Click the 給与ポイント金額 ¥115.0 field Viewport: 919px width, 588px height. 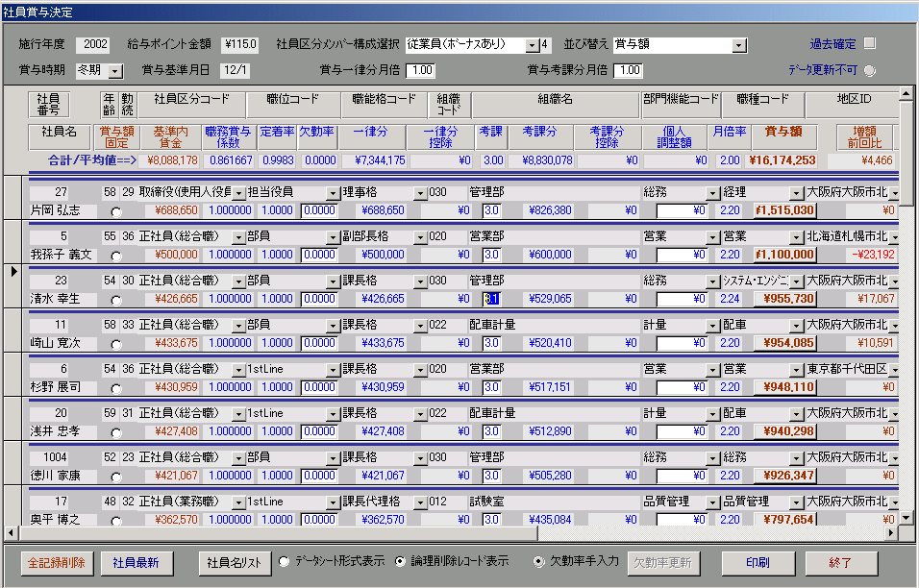click(x=240, y=44)
